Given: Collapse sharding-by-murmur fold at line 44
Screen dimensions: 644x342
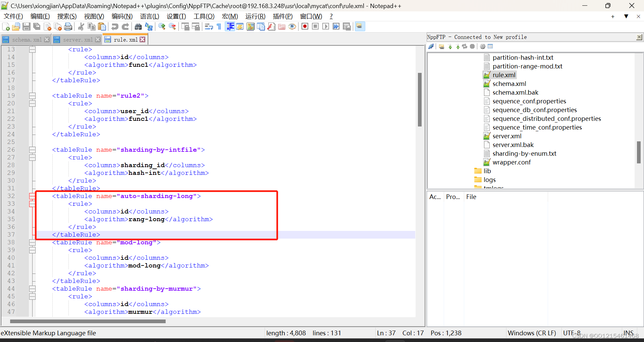Looking at the screenshot, I should tap(32, 289).
